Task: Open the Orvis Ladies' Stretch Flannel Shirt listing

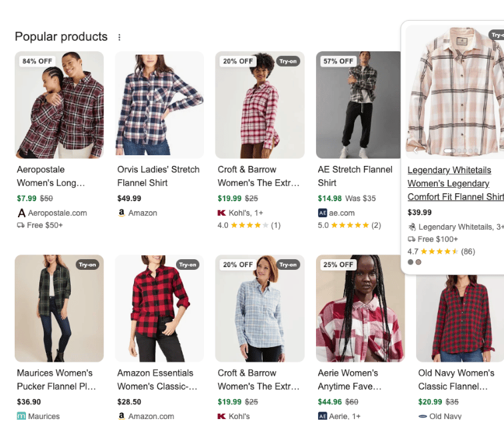Action: pos(158,176)
